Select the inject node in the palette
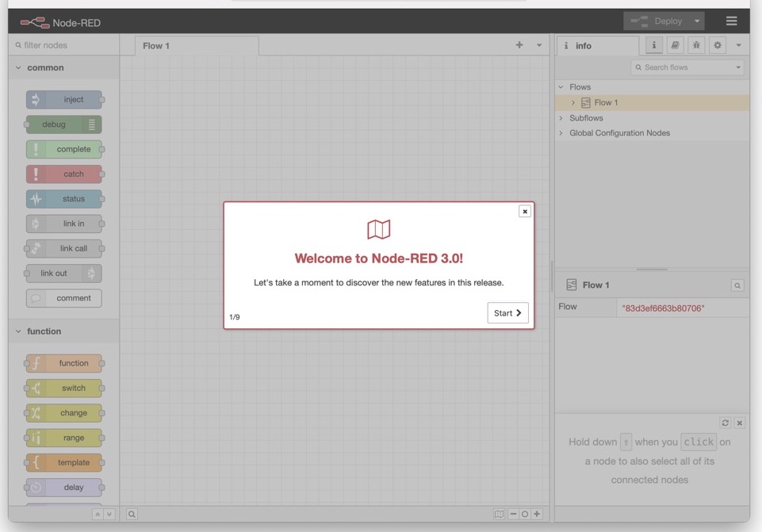 pos(64,100)
